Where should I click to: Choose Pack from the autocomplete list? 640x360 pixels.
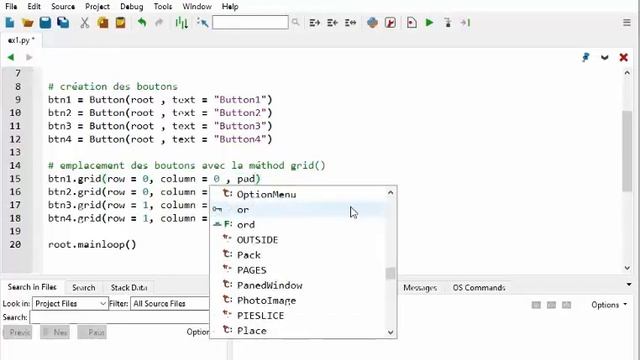(298, 255)
